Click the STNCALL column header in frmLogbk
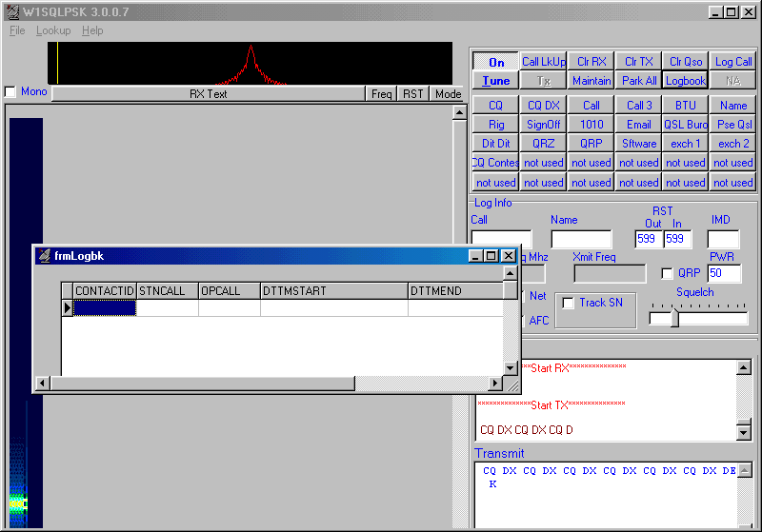This screenshot has width=762, height=532. (168, 291)
